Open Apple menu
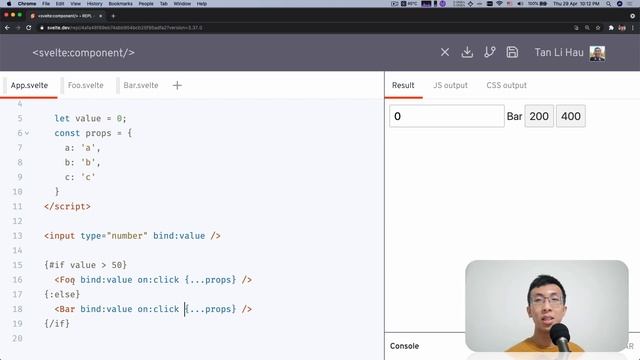Screen dimensions: 640x360 (x=9, y=4)
